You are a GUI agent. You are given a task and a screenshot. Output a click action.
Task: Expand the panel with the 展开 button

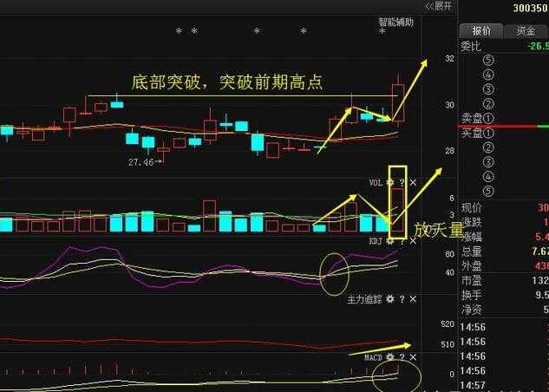point(439,6)
